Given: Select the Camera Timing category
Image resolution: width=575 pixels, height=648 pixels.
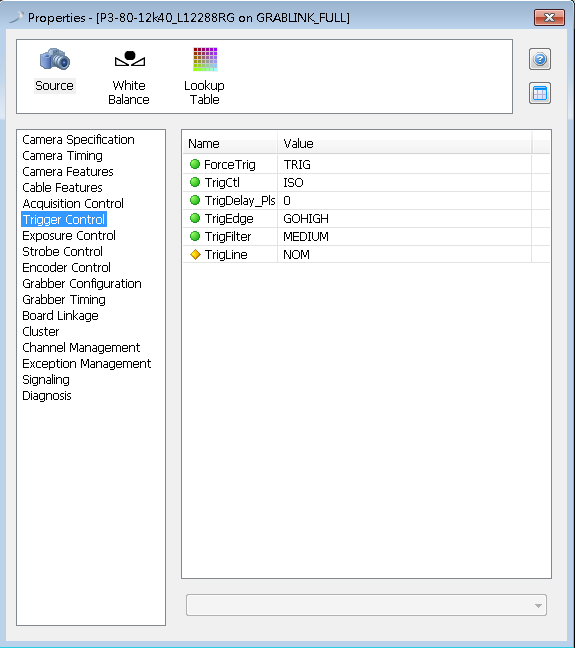Looking at the screenshot, I should tap(62, 156).
